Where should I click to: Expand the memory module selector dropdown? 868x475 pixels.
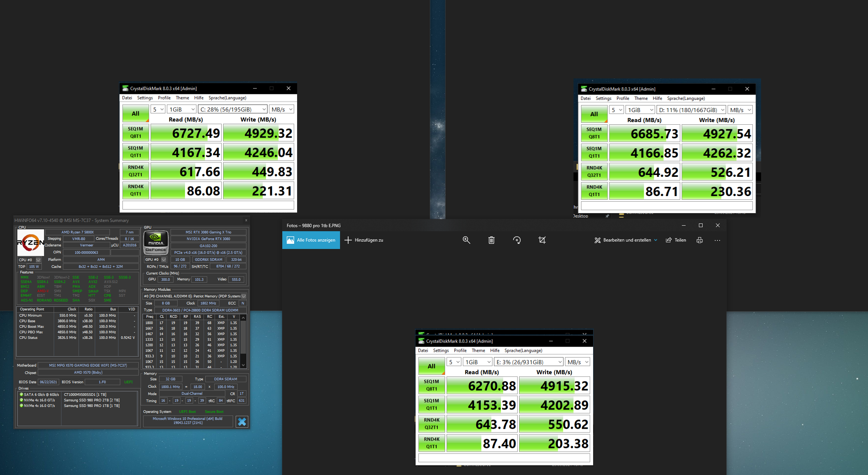click(243, 296)
